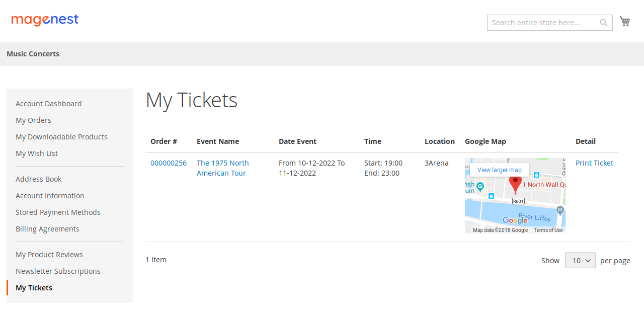Click the date range From 10-12-2022 cell
This screenshot has width=644, height=313.
coord(312,168)
